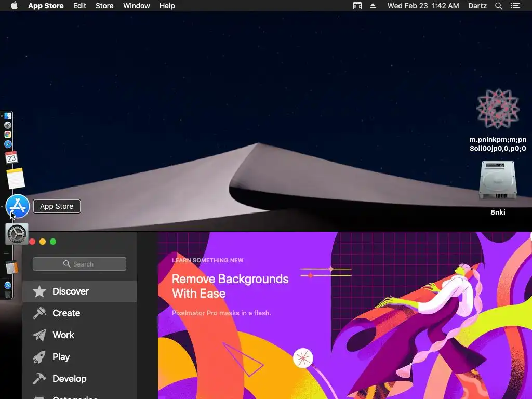Open the document stack in the Dock
The height and width of the screenshot is (399, 532).
pyautogui.click(x=12, y=268)
